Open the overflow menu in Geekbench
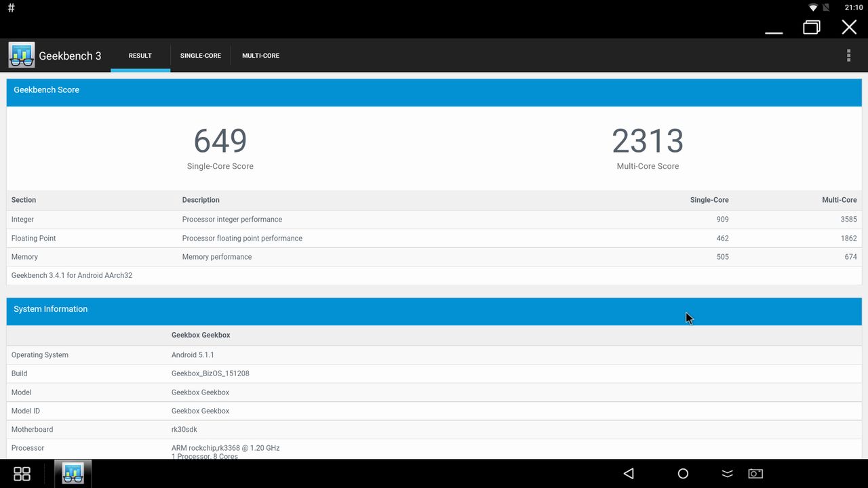The image size is (868, 488). (x=848, y=55)
